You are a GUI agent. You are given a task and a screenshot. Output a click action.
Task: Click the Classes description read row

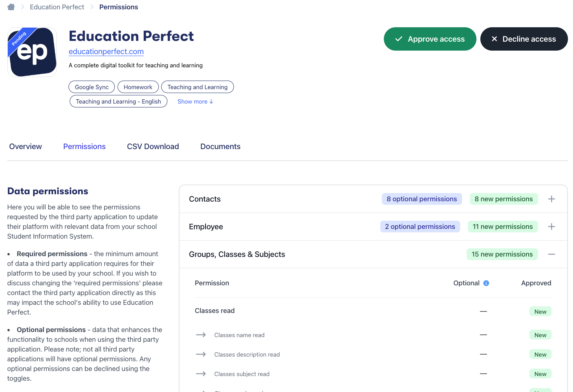[x=373, y=355]
